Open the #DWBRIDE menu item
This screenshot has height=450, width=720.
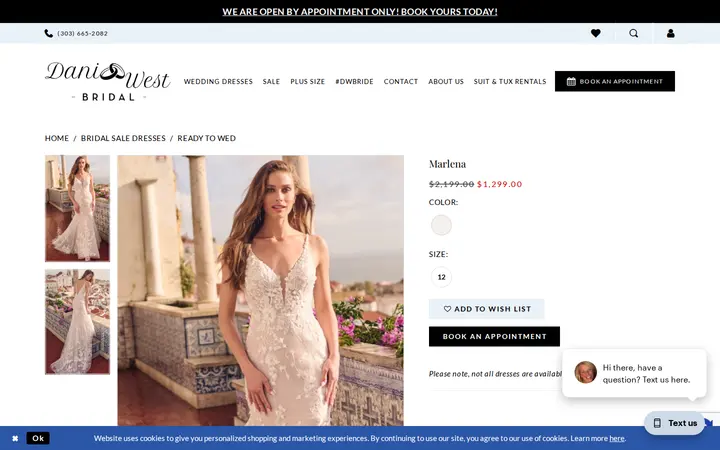coord(354,81)
